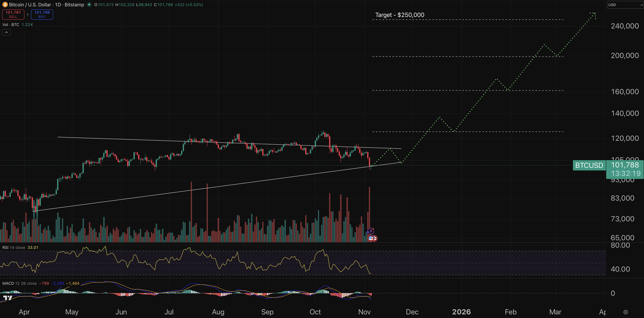Collapse the volume pane using the chevron

(x=6, y=32)
